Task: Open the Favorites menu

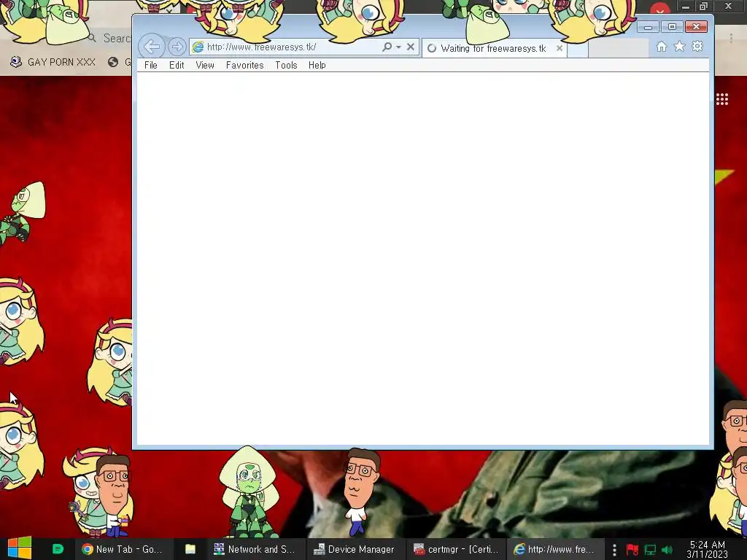Action: pyautogui.click(x=244, y=65)
